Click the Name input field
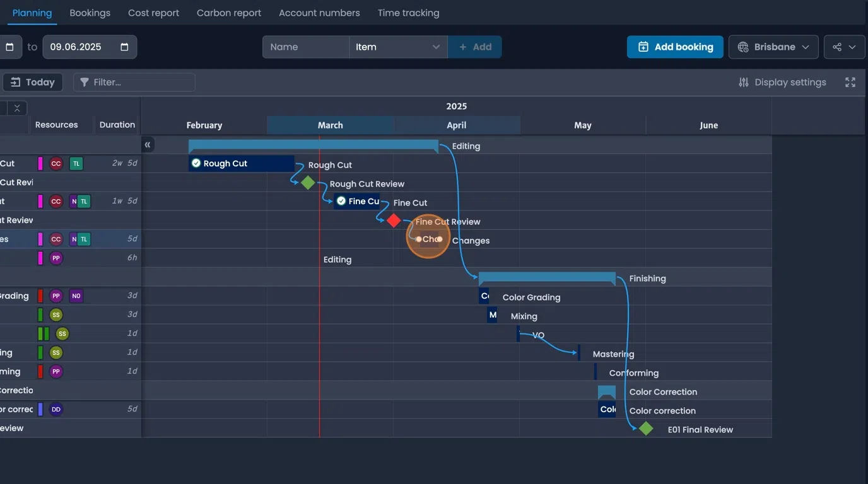 coord(305,47)
